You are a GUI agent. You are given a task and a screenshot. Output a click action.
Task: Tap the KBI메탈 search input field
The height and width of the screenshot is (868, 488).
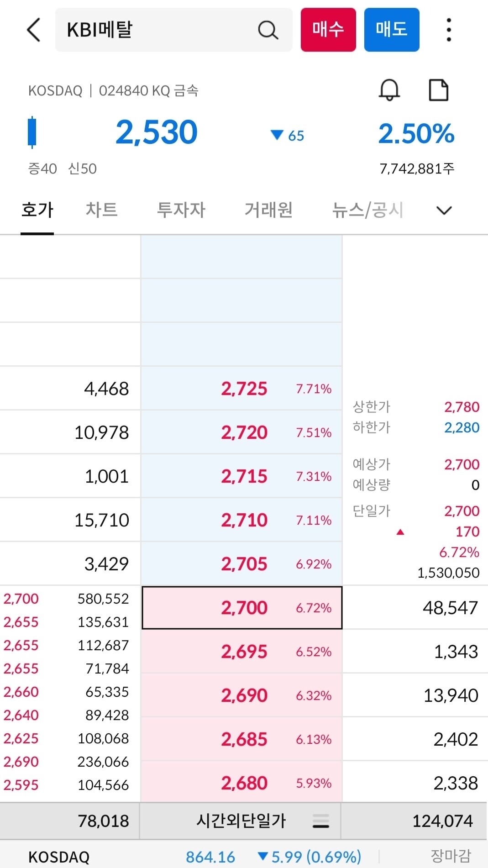point(151,30)
